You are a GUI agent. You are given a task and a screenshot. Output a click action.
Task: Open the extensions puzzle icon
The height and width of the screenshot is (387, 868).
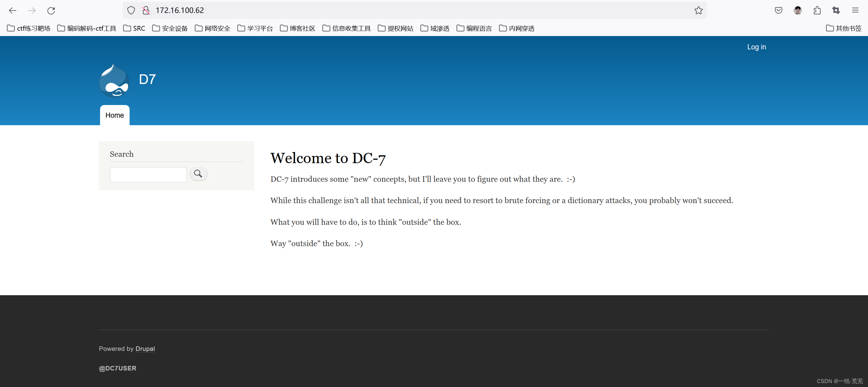click(817, 11)
